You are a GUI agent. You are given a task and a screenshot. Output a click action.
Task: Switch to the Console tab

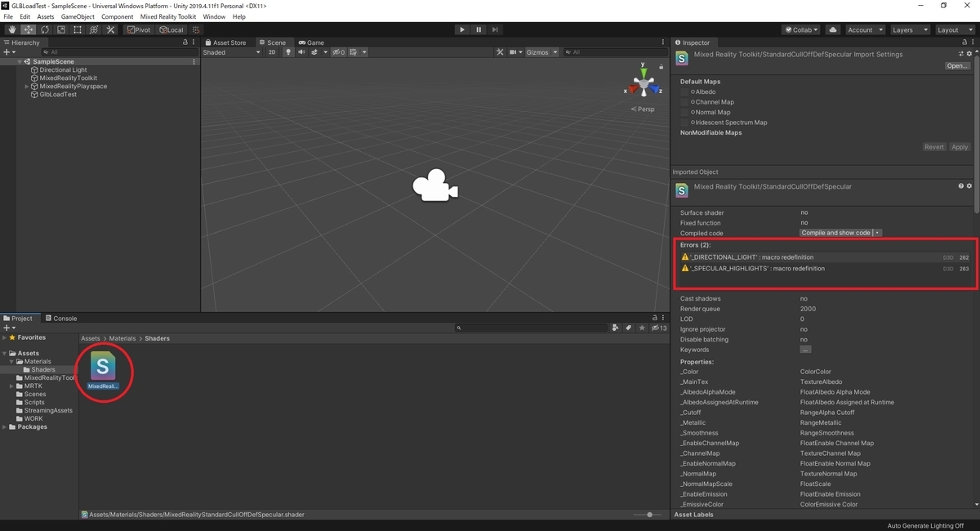(61, 319)
